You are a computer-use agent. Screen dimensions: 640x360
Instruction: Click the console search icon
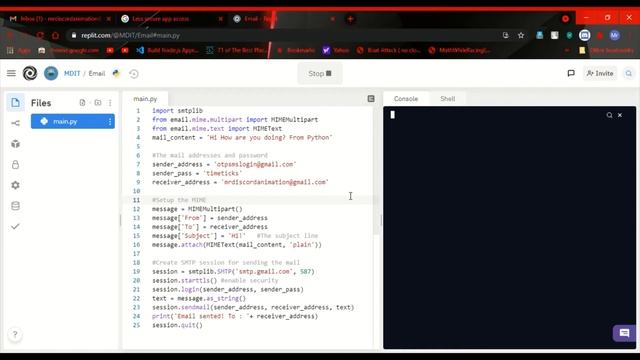coord(609,115)
